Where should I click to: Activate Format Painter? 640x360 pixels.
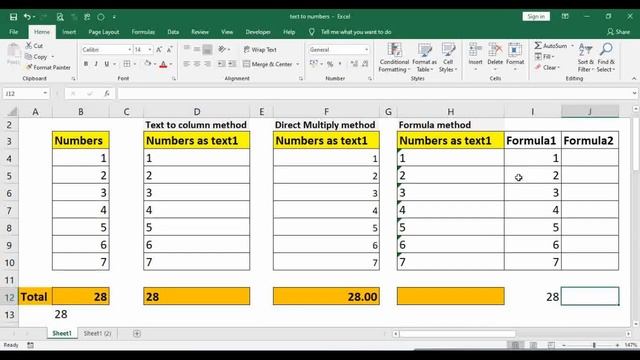[x=48, y=67]
